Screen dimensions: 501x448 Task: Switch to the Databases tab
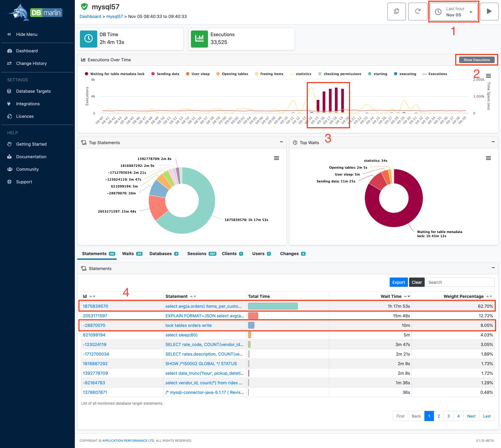click(x=164, y=254)
